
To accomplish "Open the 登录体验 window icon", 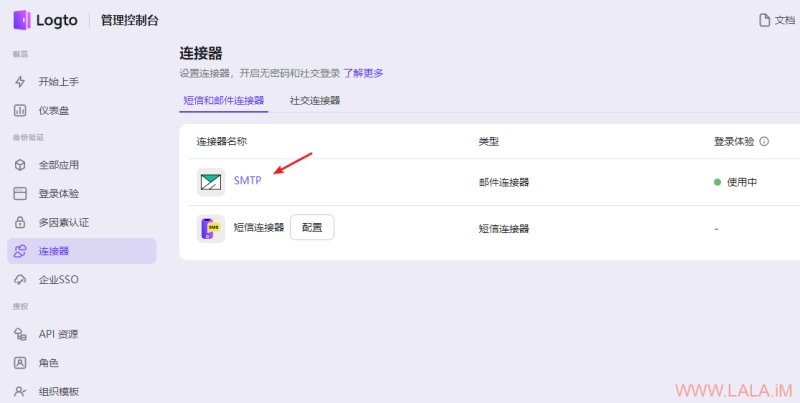I will click(x=20, y=193).
